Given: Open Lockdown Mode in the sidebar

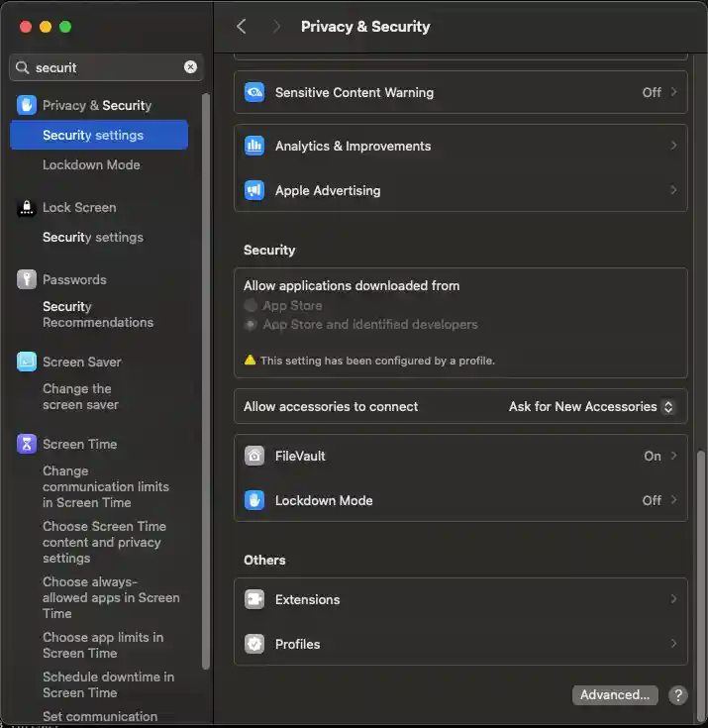Looking at the screenshot, I should click(x=91, y=165).
